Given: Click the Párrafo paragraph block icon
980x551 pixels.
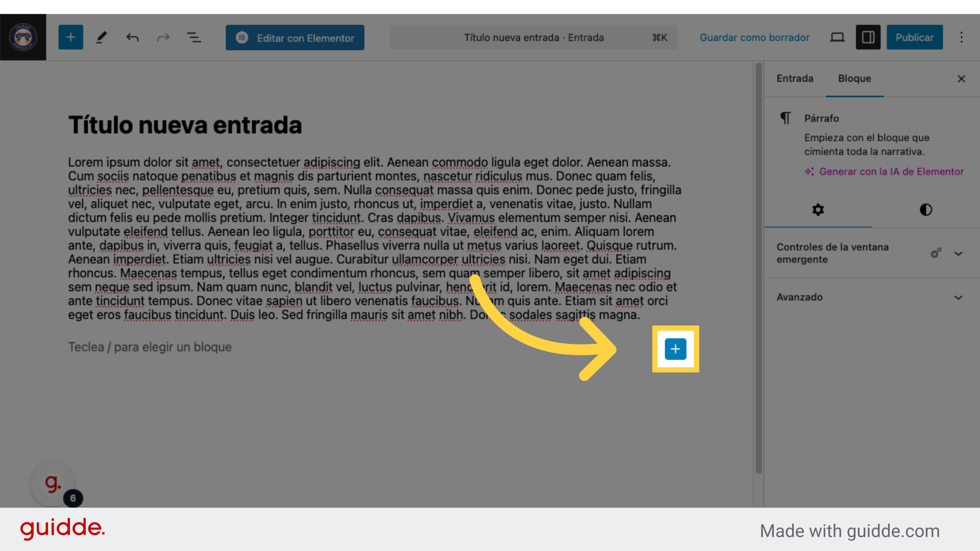Looking at the screenshot, I should pyautogui.click(x=786, y=118).
